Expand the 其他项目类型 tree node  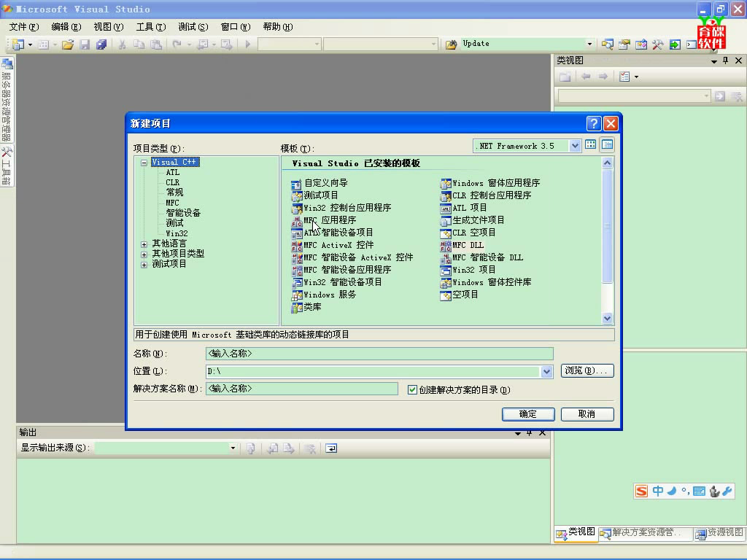coord(144,254)
